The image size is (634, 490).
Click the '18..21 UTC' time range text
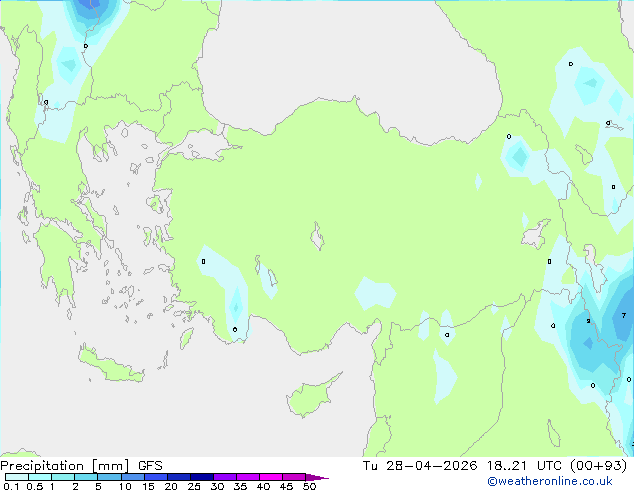coord(524,466)
